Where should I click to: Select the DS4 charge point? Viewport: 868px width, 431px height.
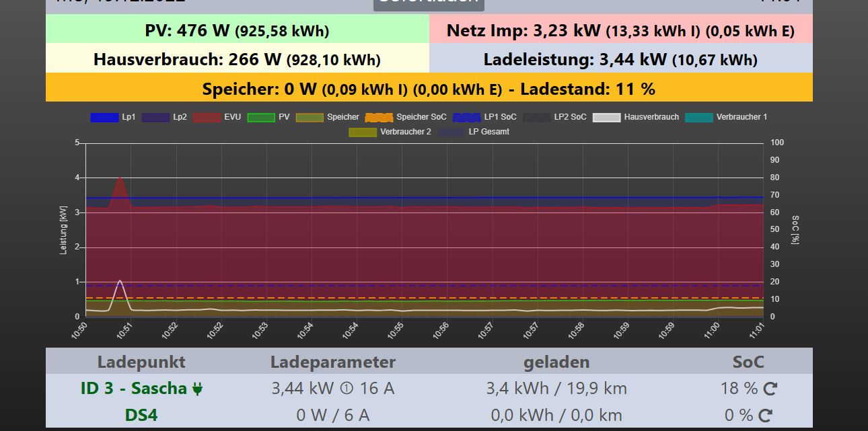coord(141,416)
